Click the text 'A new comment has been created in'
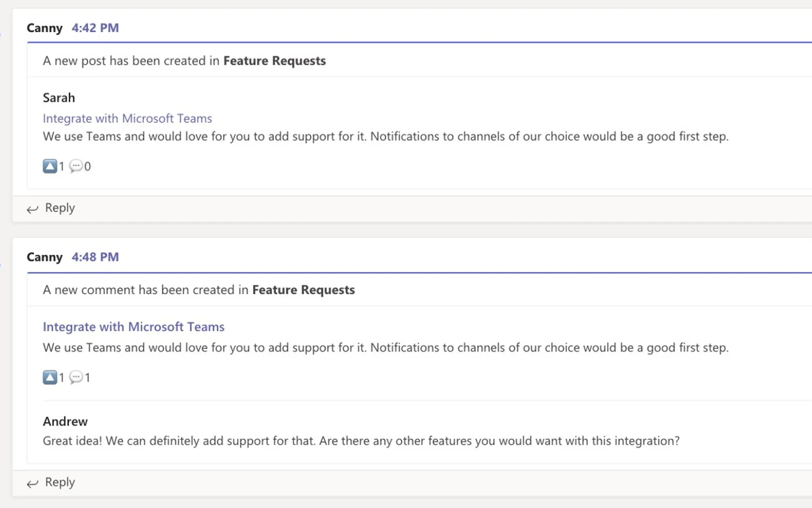The image size is (812, 508). click(x=146, y=290)
